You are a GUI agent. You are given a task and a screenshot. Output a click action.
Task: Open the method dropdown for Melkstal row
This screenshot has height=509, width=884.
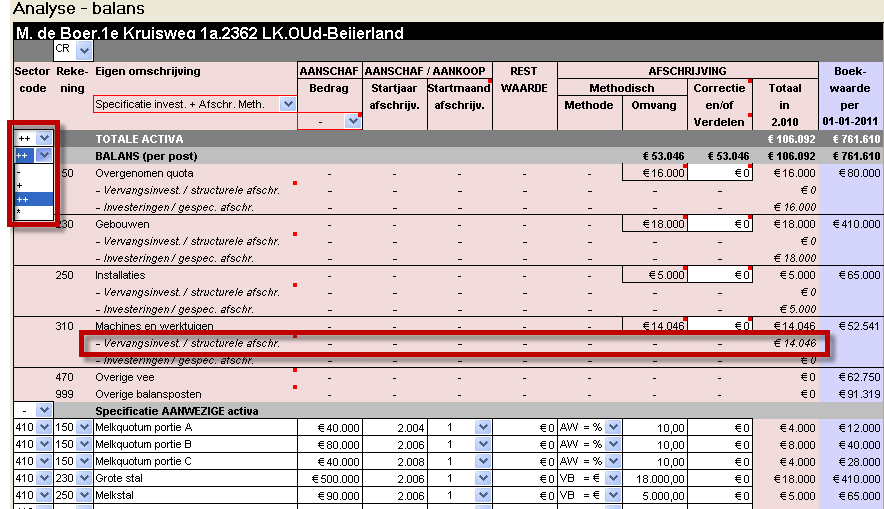[x=613, y=495]
